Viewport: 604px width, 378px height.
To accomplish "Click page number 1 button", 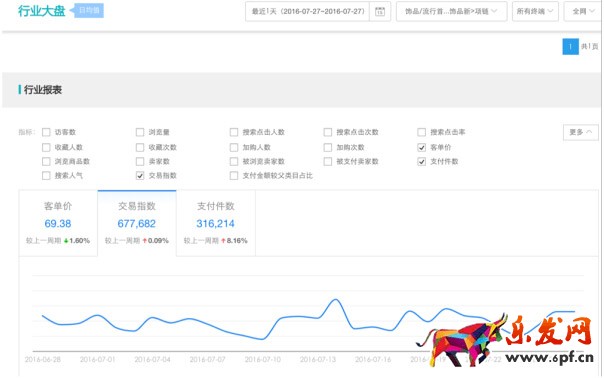I will pyautogui.click(x=570, y=47).
